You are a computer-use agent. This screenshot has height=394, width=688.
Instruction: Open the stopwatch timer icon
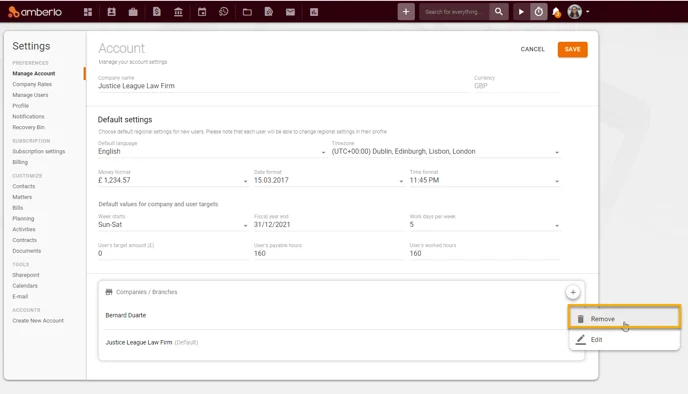[x=538, y=12]
